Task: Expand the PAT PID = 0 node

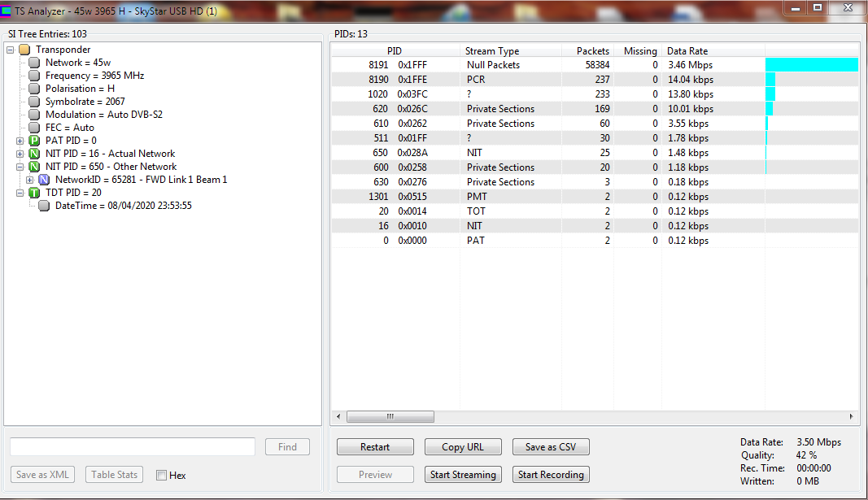Action: (20, 141)
